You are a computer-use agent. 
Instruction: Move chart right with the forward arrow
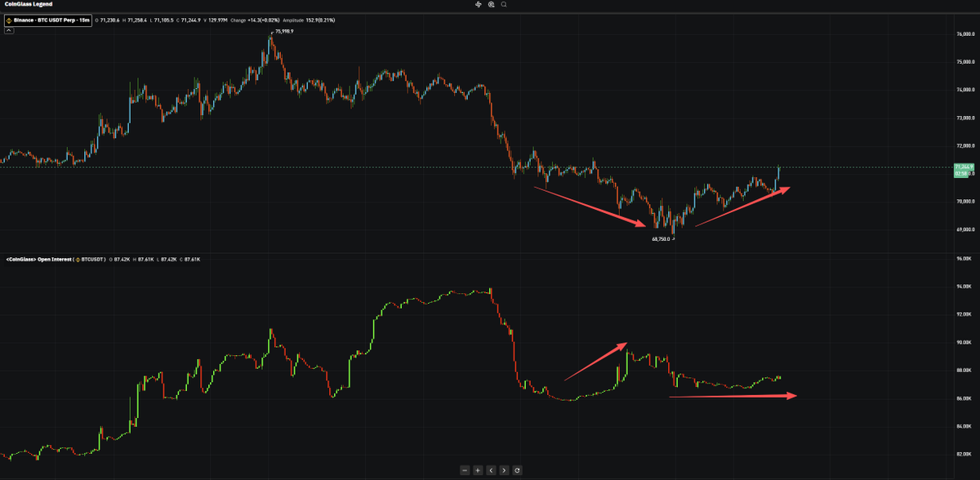point(504,470)
